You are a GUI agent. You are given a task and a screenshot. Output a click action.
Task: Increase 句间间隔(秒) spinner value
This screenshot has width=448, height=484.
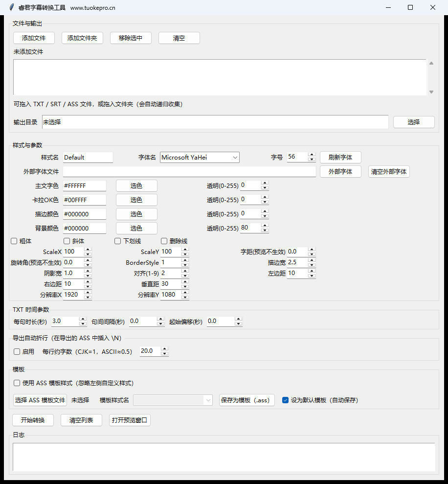pyautogui.click(x=160, y=319)
